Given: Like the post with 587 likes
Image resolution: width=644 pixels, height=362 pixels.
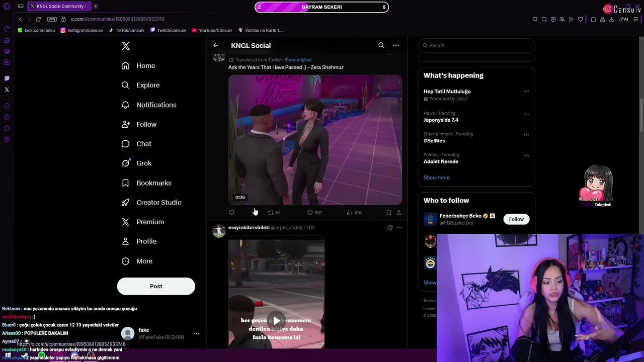Looking at the screenshot, I should point(314,213).
